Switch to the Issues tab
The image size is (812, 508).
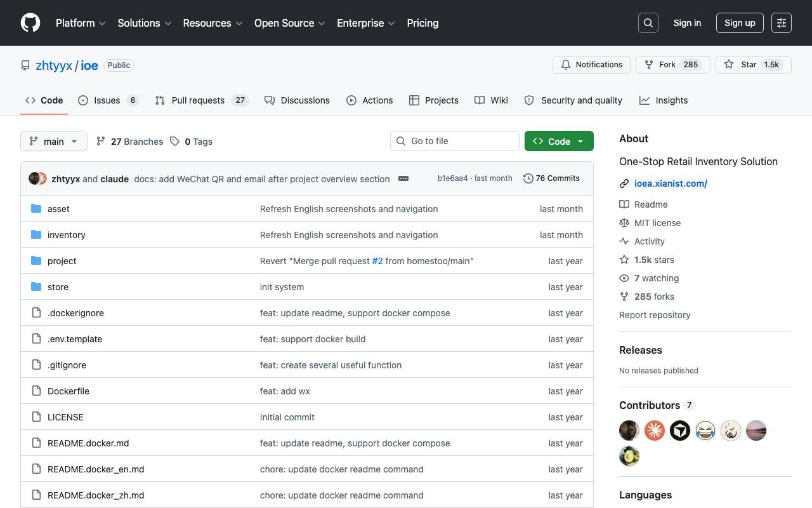[108, 100]
